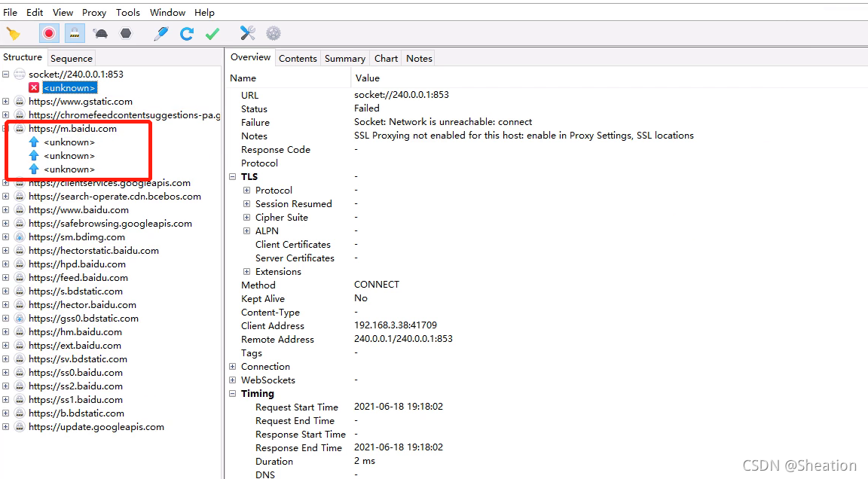Toggle the turtle Throttling icon
868x479 pixels.
pos(101,34)
